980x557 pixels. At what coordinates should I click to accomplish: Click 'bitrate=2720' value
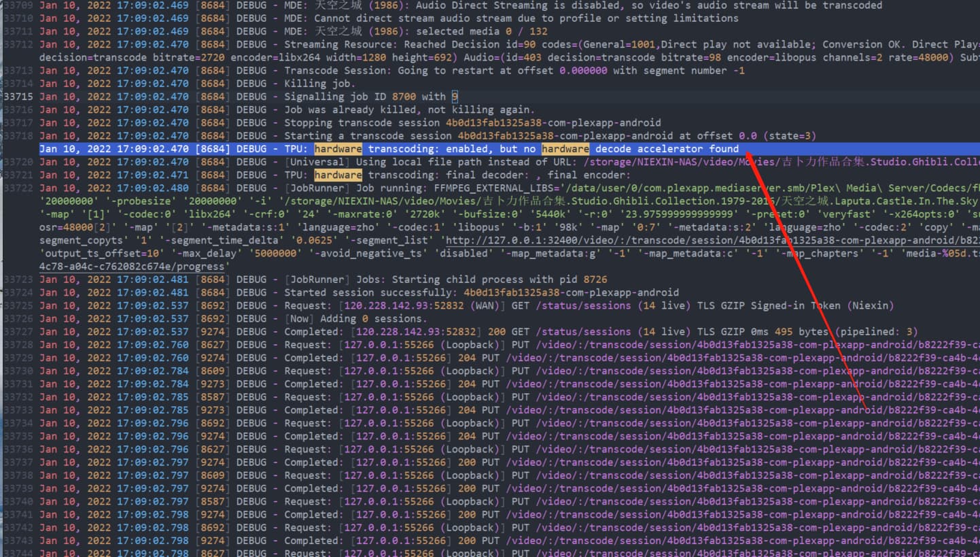click(188, 57)
